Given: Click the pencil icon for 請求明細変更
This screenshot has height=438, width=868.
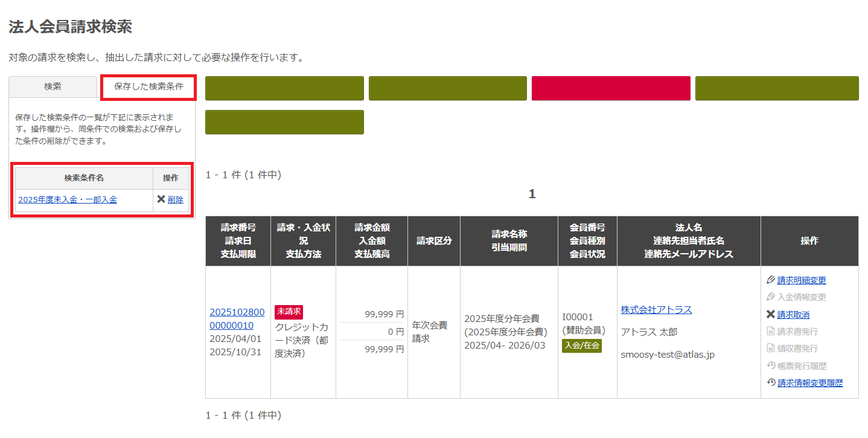Looking at the screenshot, I should click(x=770, y=280).
